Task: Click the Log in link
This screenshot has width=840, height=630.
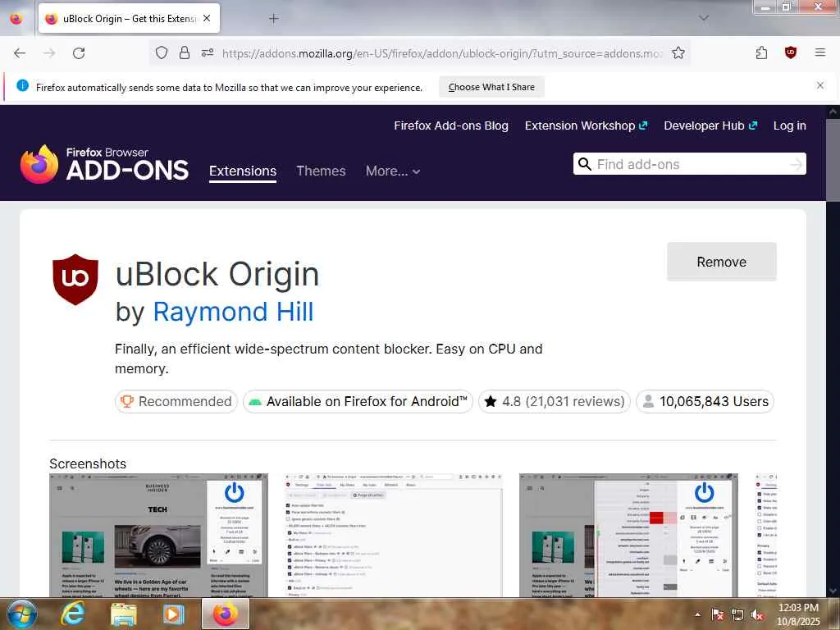Action: 790,126
